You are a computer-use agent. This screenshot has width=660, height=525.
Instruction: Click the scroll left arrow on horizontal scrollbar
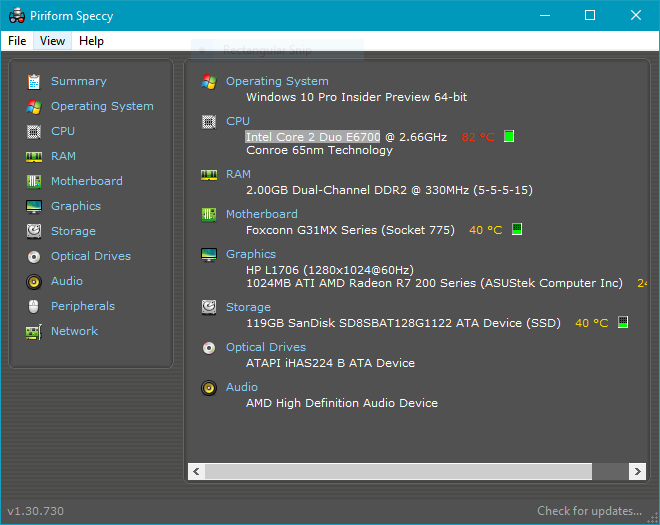coord(196,472)
